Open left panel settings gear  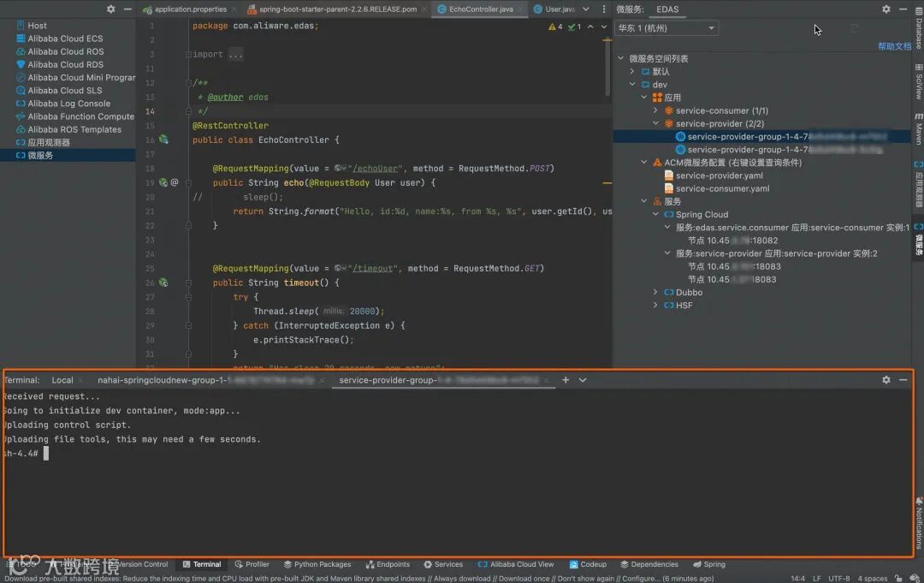tap(110, 9)
